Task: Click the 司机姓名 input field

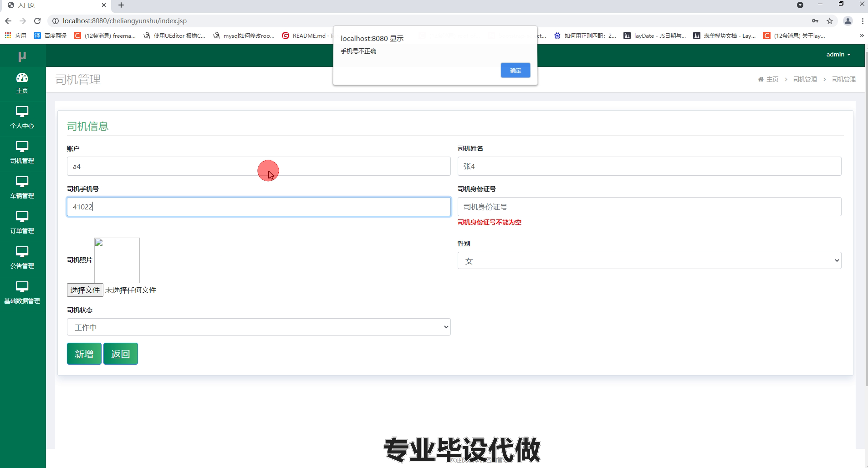Action: pos(649,166)
